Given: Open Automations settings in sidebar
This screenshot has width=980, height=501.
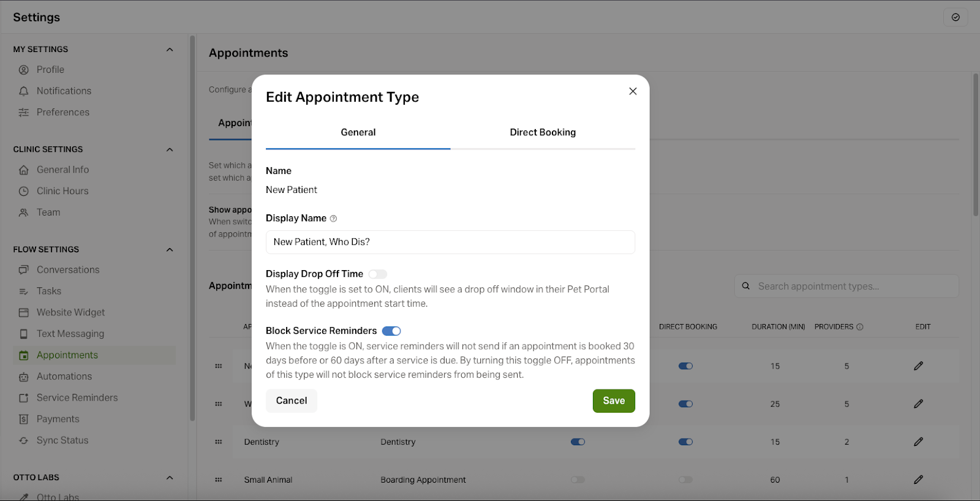Looking at the screenshot, I should click(x=64, y=377).
